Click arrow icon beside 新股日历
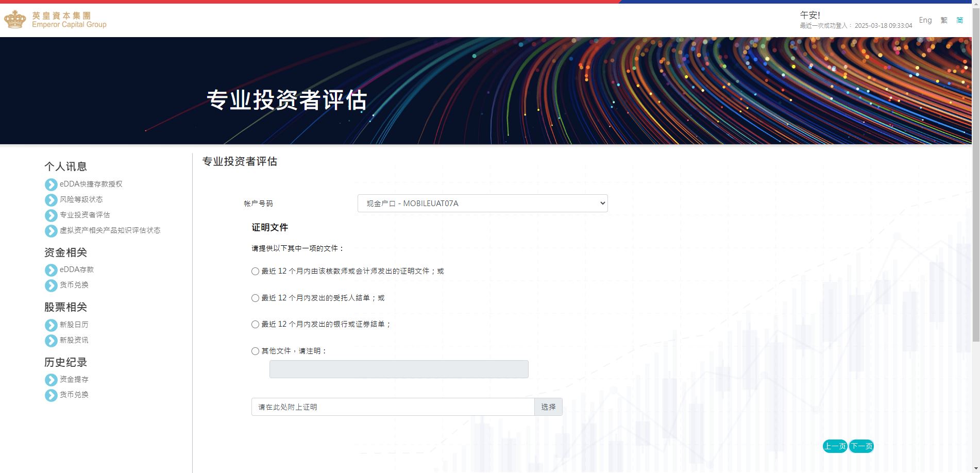Viewport: 980px width, 473px height. pos(51,325)
